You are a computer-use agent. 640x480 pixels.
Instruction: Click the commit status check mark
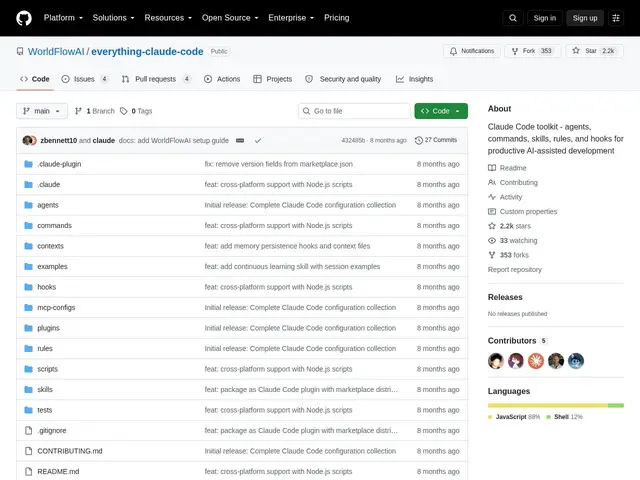coord(258,140)
